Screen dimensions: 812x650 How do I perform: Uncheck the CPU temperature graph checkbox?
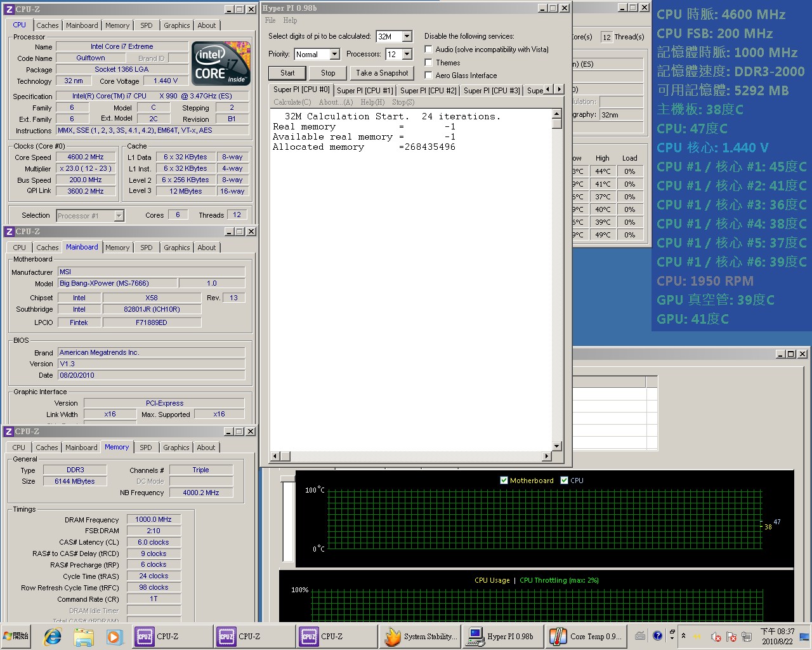point(565,481)
